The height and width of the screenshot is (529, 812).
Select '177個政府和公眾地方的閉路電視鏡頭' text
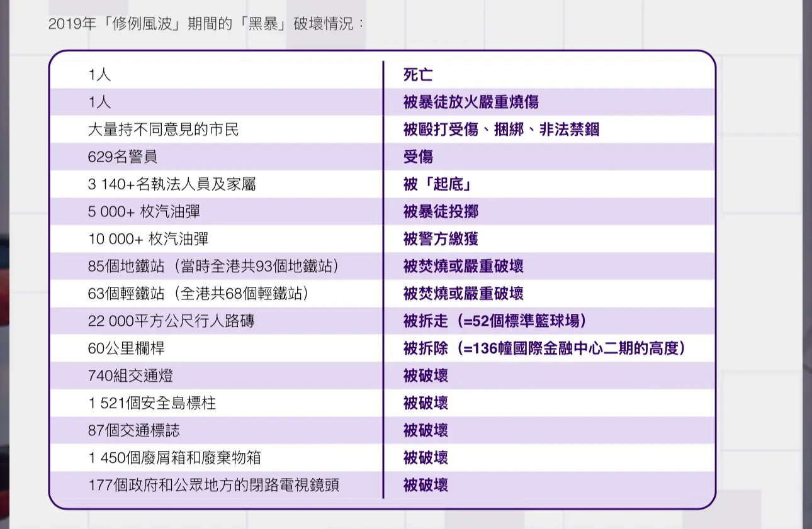point(214,486)
